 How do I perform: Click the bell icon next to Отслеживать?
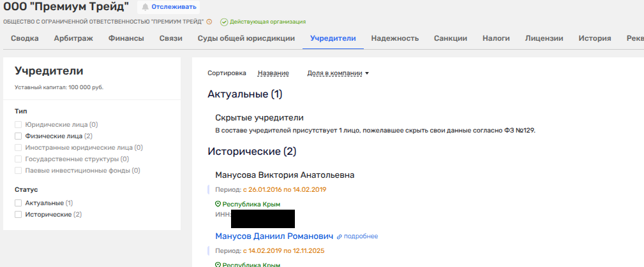click(x=146, y=7)
